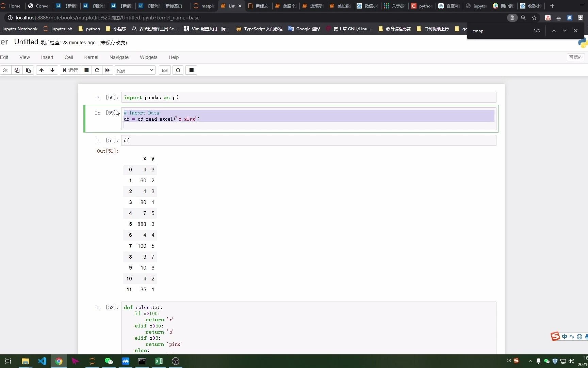Viewport: 588px width, 368px height.
Task: Open Chrome from the taskbar
Action: [x=59, y=361]
